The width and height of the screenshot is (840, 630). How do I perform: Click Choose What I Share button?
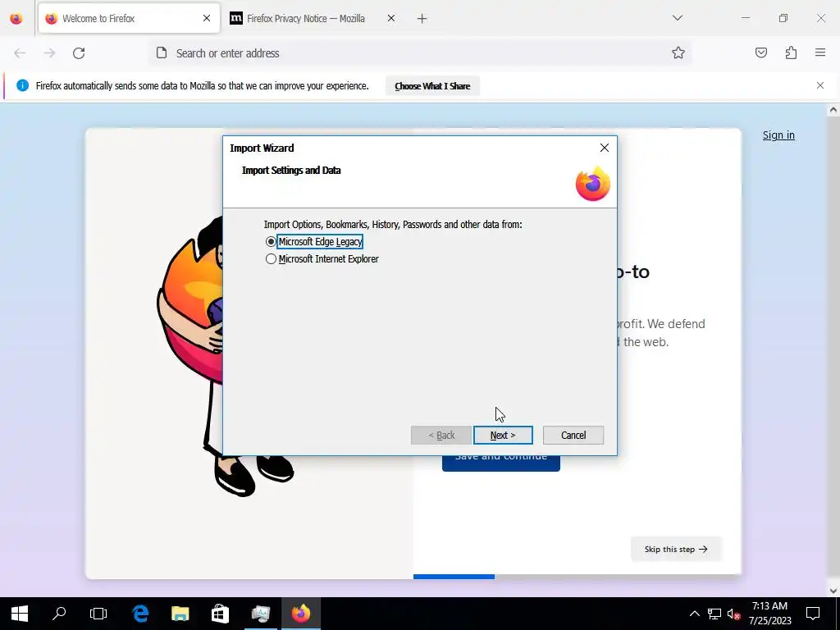tap(432, 86)
